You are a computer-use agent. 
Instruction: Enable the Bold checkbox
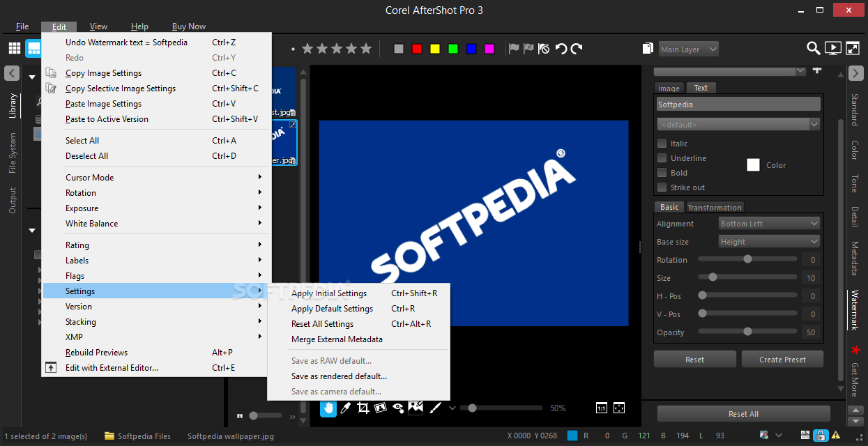click(662, 173)
